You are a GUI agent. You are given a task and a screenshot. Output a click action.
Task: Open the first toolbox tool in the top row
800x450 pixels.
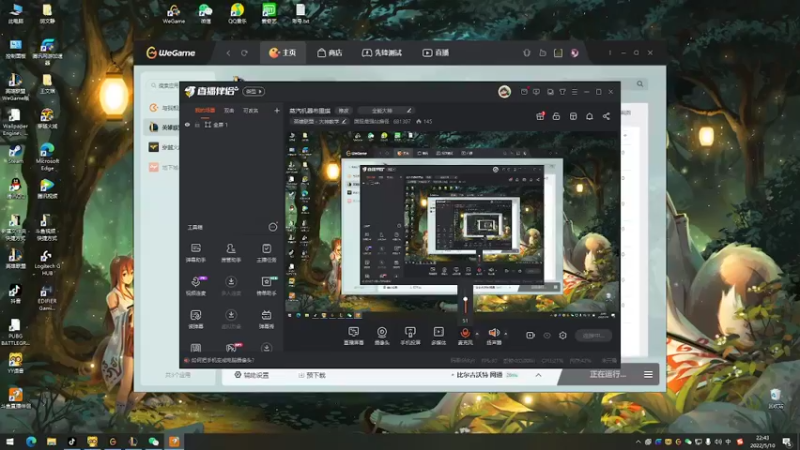click(196, 253)
